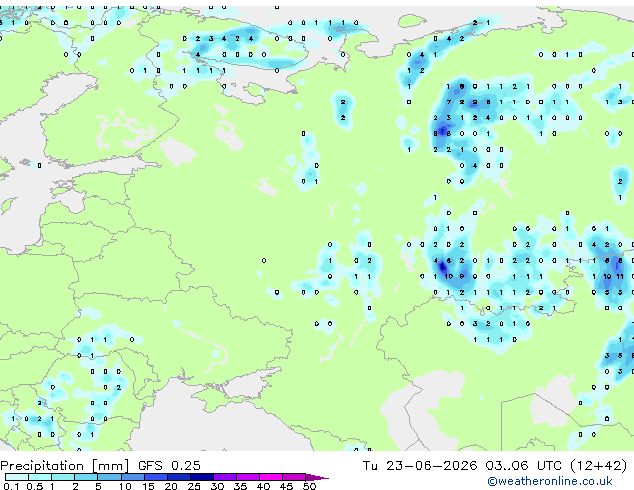Select the '03..06 UTC' time label
The image size is (634, 490).
coord(524,466)
